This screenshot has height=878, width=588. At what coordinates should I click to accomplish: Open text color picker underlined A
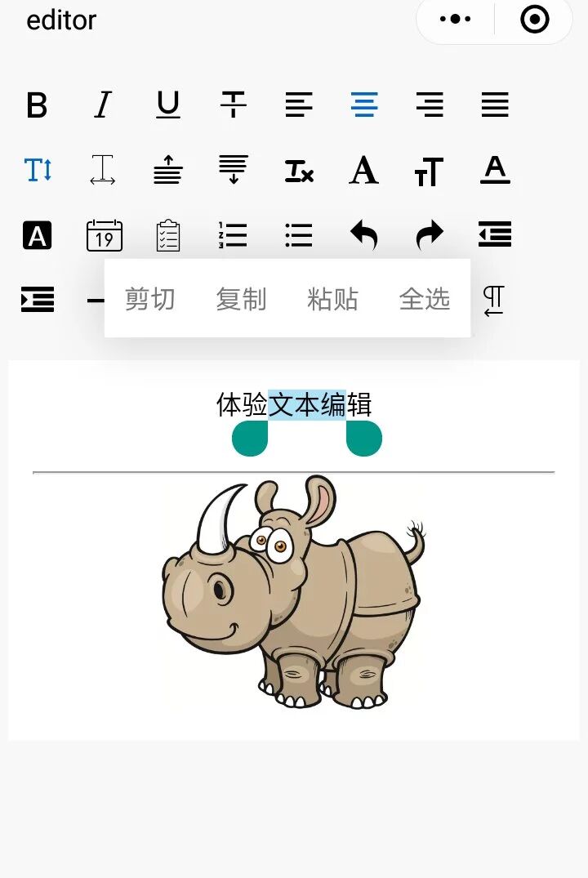coord(495,170)
